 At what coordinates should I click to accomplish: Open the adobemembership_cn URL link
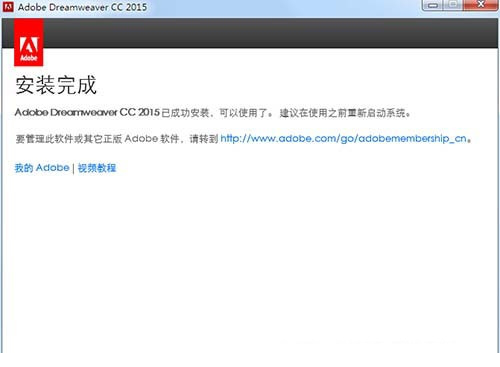click(x=343, y=138)
